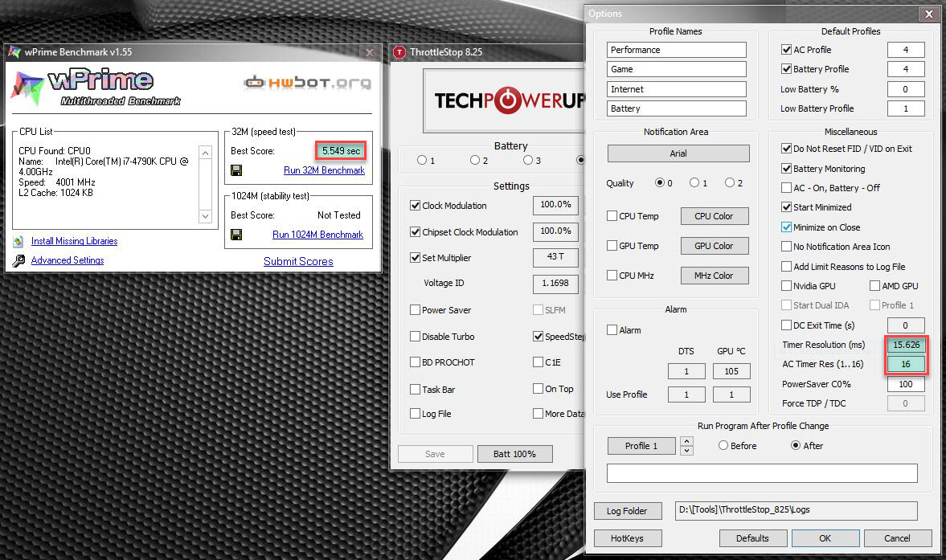Open the HotKeys button
This screenshot has height=560, width=946.
[628, 538]
